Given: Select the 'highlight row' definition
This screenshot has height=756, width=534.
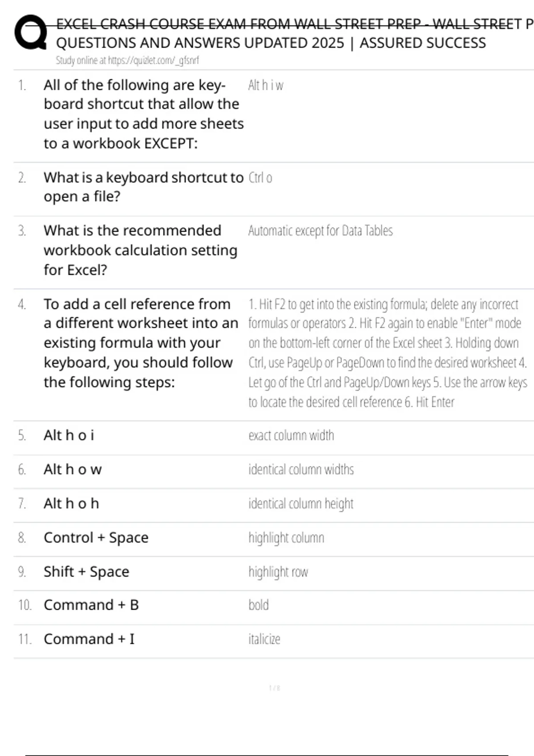Looking at the screenshot, I should tap(278, 572).
